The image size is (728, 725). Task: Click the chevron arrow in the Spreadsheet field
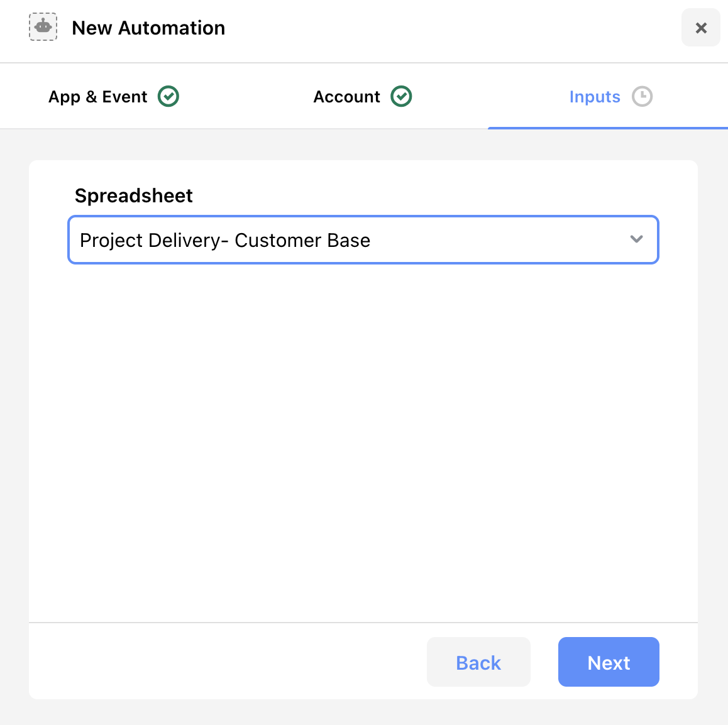[x=636, y=239]
